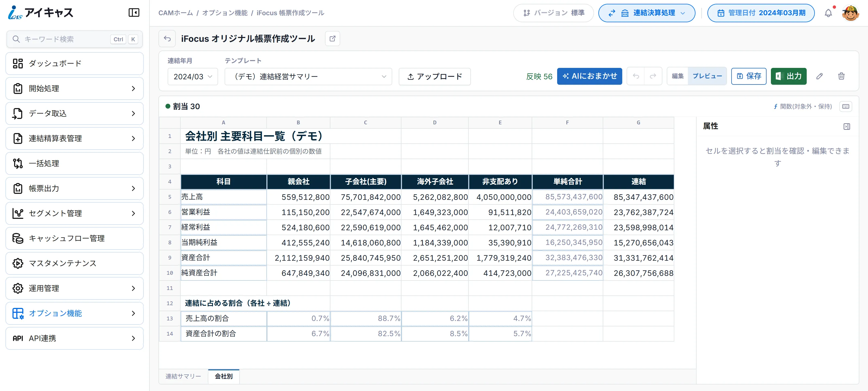Click 管理日付 2024年03月期 button

tap(761, 13)
